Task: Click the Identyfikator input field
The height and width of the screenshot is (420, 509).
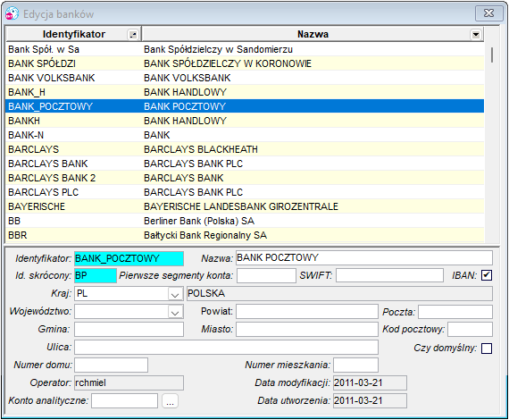Action: coord(129,258)
